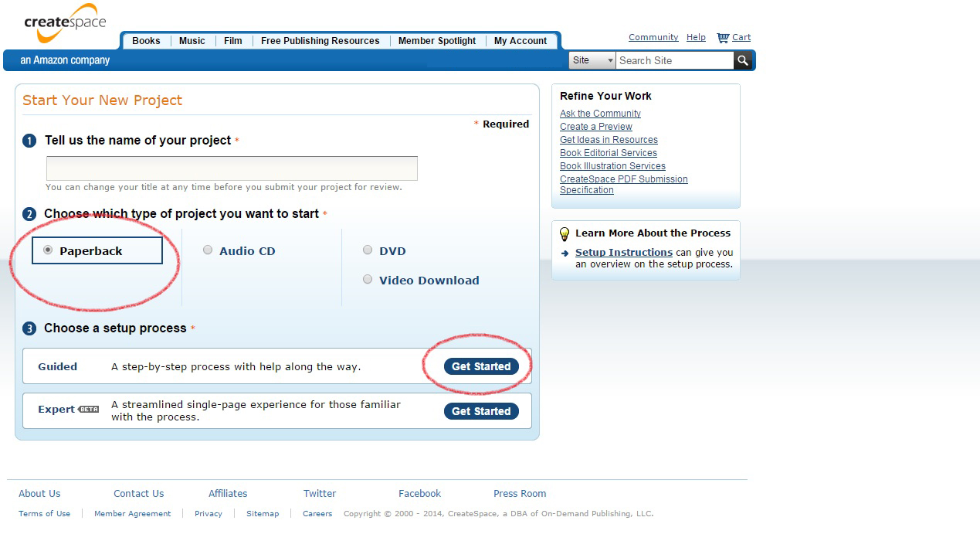The image size is (980, 558).
Task: Open the Community link in header
Action: [653, 37]
